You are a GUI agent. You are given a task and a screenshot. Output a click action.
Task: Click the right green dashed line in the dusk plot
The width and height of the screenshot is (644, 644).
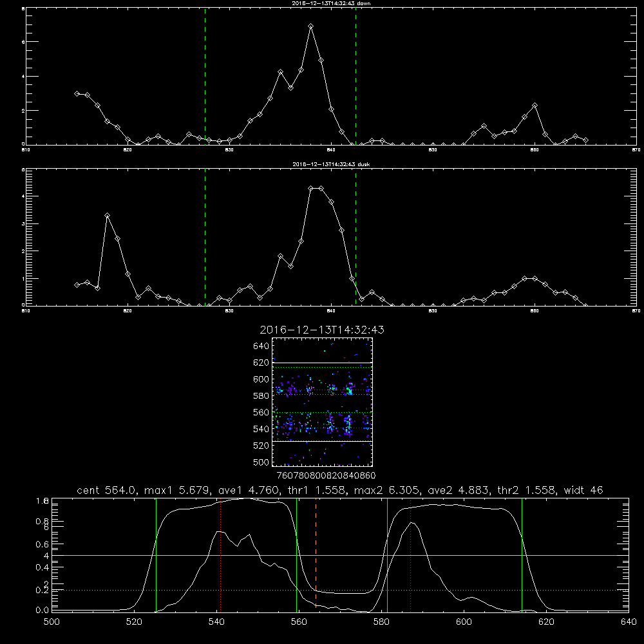point(355,238)
